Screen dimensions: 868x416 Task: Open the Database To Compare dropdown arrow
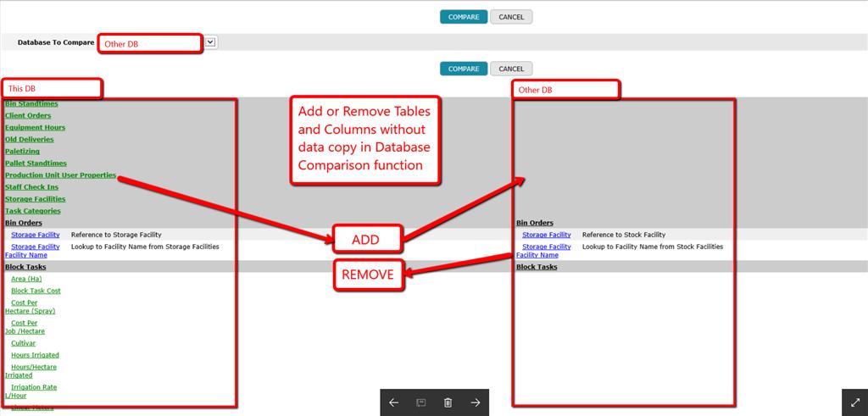pos(210,42)
